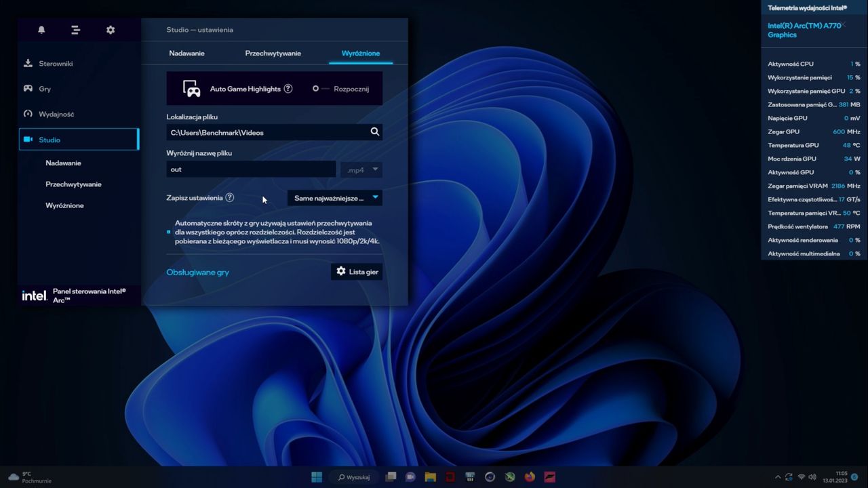Image resolution: width=868 pixels, height=488 pixels.
Task: Open the Windows Start menu
Action: click(x=317, y=476)
